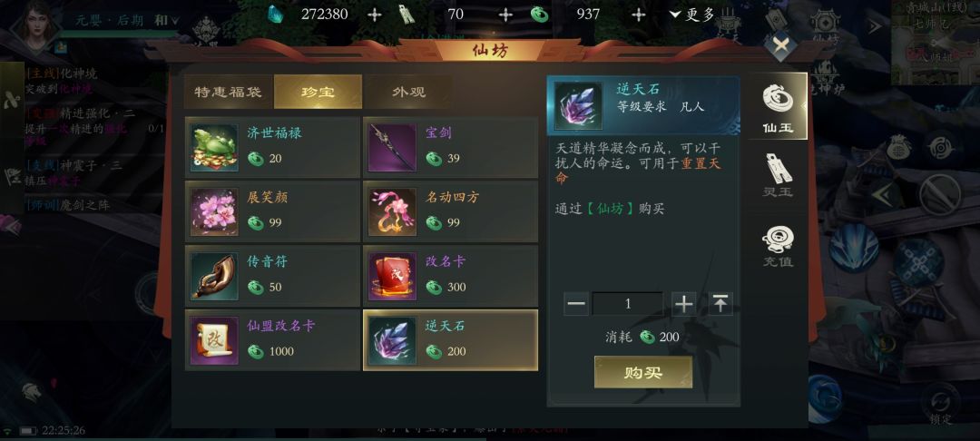Switch to the 特惠福袋 tab

(x=228, y=92)
